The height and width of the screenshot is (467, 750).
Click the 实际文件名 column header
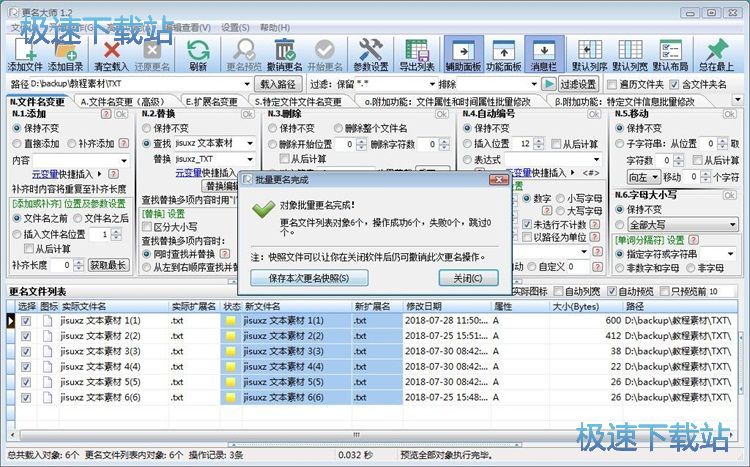point(115,307)
